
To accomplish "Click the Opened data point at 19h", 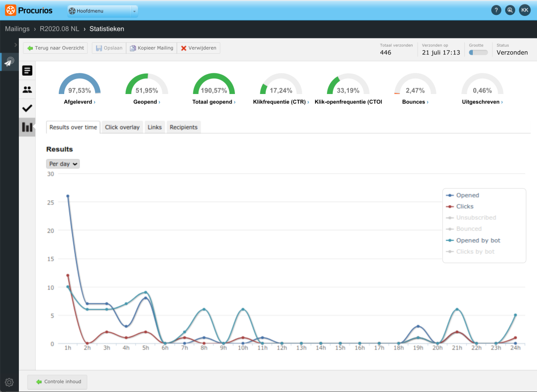I will (x=418, y=326).
